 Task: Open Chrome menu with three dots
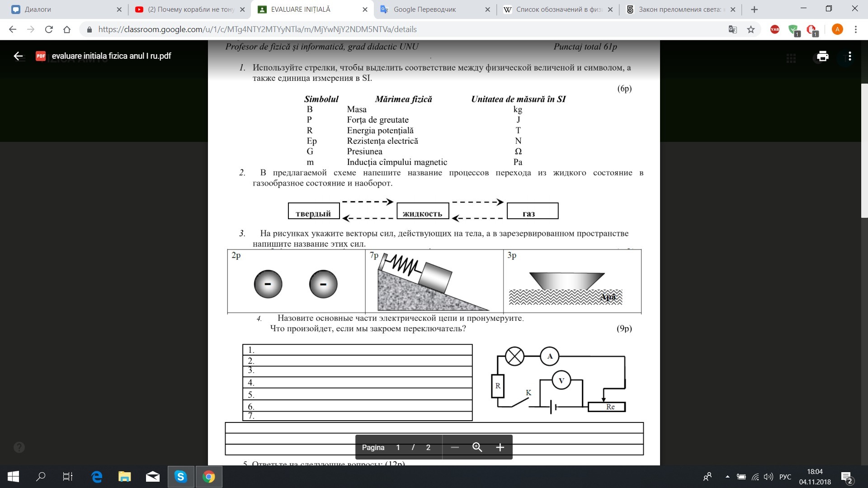pyautogui.click(x=855, y=29)
